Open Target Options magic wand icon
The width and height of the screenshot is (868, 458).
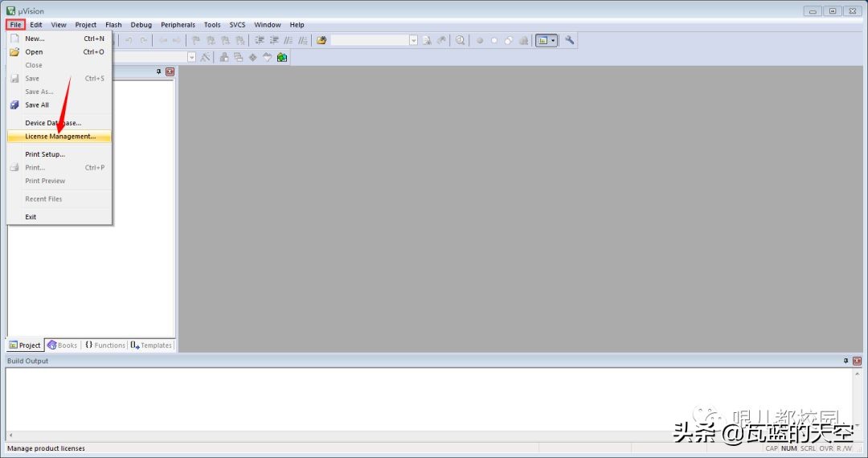[x=206, y=57]
